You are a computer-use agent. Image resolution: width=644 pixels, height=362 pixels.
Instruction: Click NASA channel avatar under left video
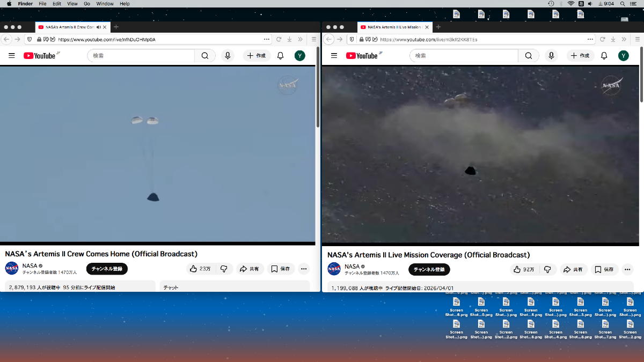coord(12,268)
